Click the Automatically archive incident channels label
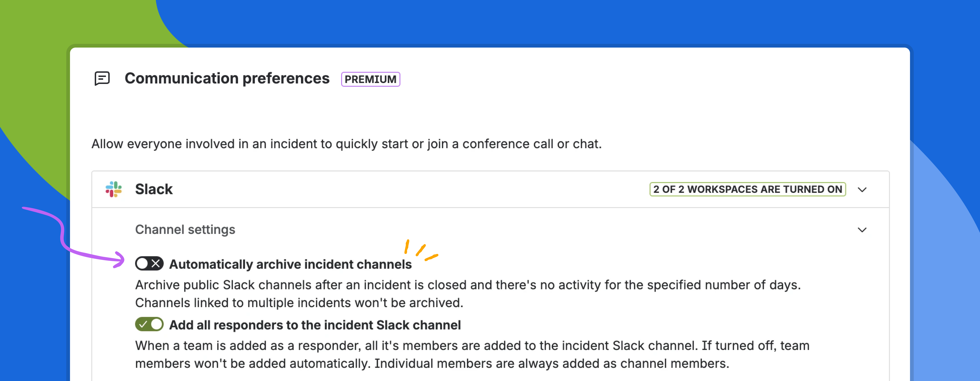 click(290, 264)
